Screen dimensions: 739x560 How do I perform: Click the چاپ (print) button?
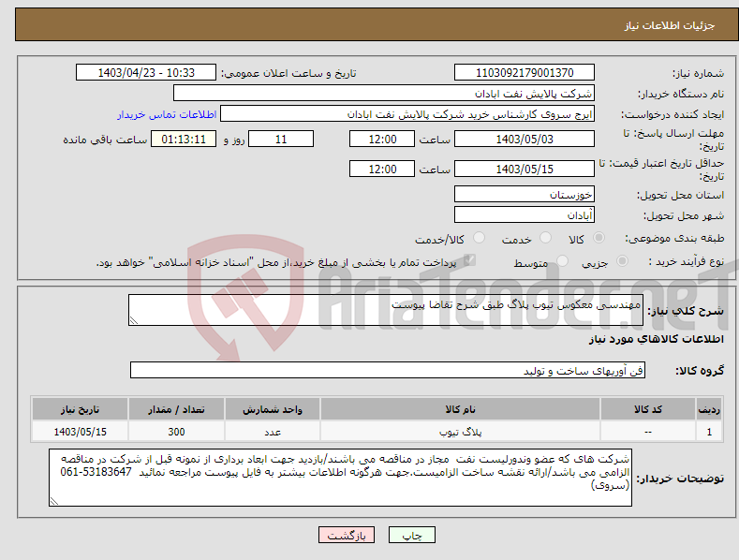[411, 535]
